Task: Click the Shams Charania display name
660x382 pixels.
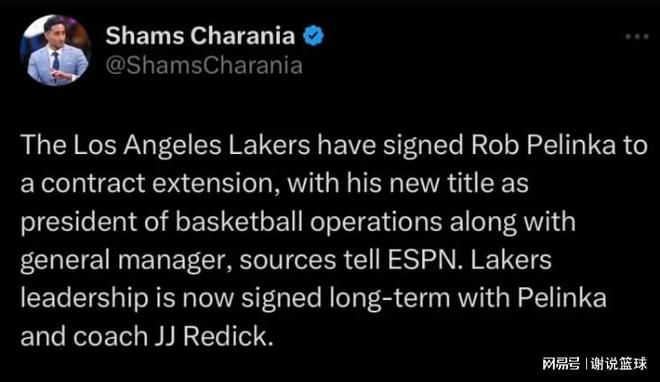Action: (200, 35)
